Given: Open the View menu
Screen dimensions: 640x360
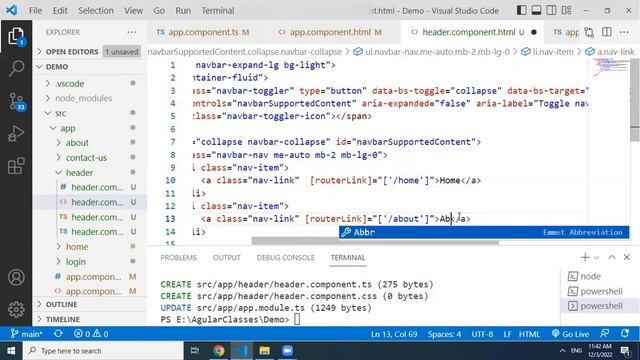Looking at the screenshot, I should 133,11.
